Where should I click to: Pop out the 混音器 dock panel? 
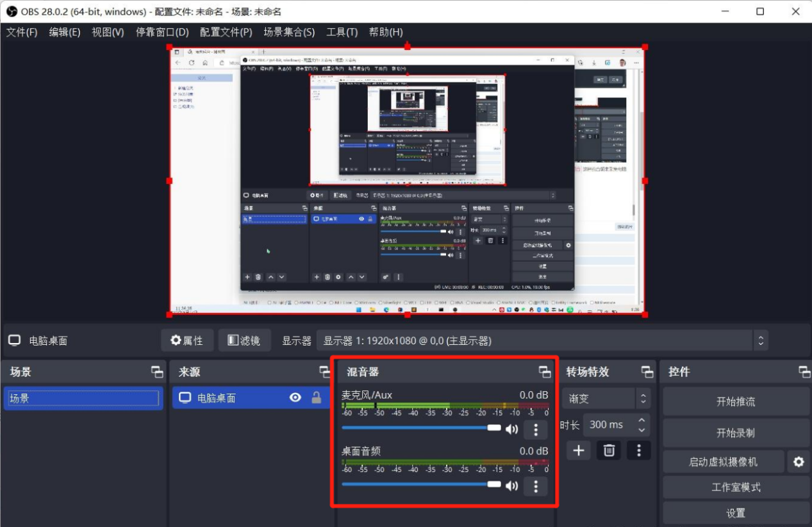click(544, 372)
